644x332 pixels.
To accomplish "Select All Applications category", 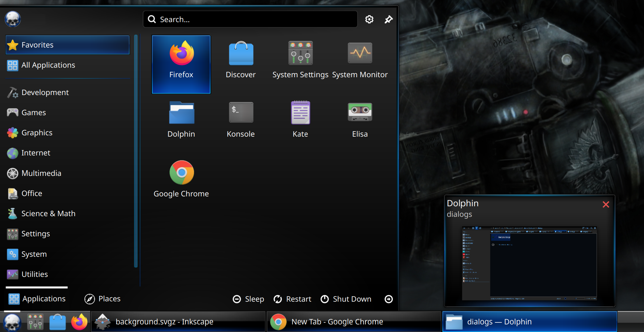I will (67, 65).
